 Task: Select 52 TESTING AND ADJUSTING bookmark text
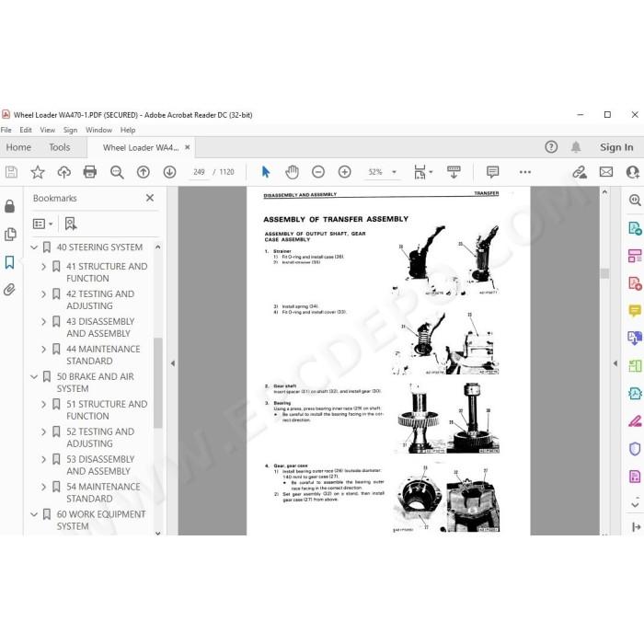pyautogui.click(x=100, y=437)
